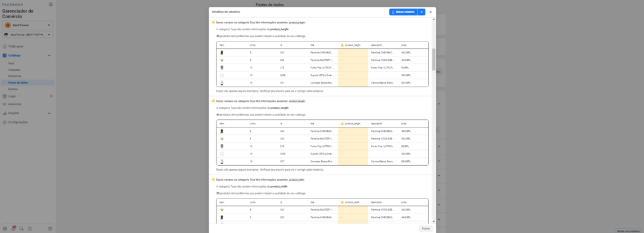
Task: Open Eventos in the sidebar
Action: pyautogui.click(x=13, y=89)
